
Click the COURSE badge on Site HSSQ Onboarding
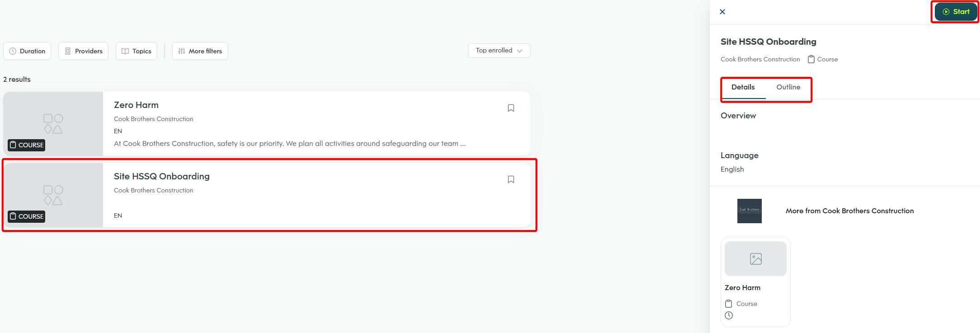(x=27, y=216)
